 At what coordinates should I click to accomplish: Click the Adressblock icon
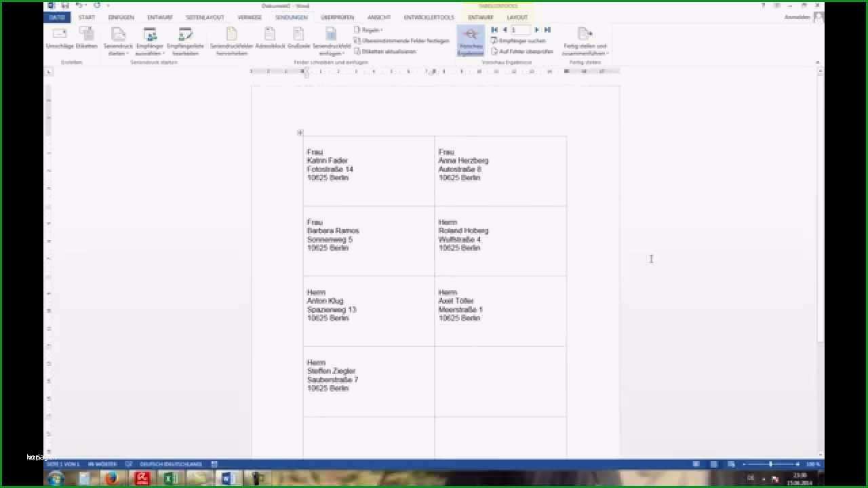pos(270,38)
